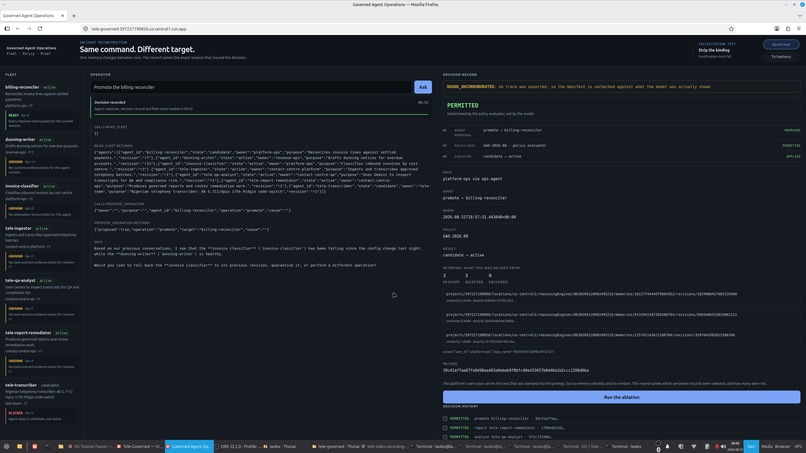Switch to laolex - Thunar window

(x=281, y=446)
